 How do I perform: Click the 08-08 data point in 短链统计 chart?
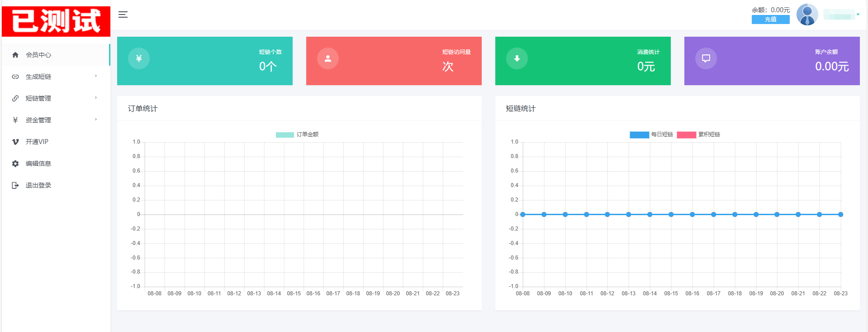[523, 215]
